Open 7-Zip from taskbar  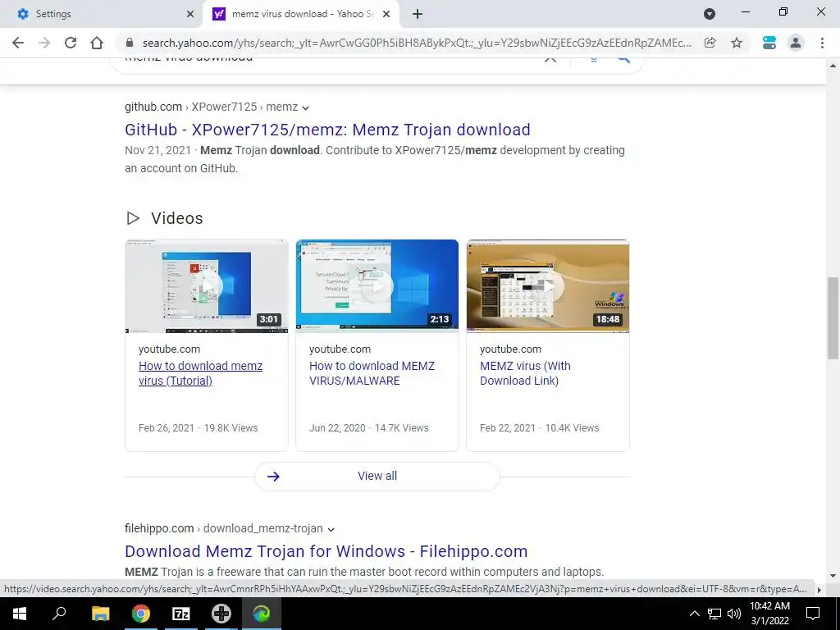click(180, 614)
